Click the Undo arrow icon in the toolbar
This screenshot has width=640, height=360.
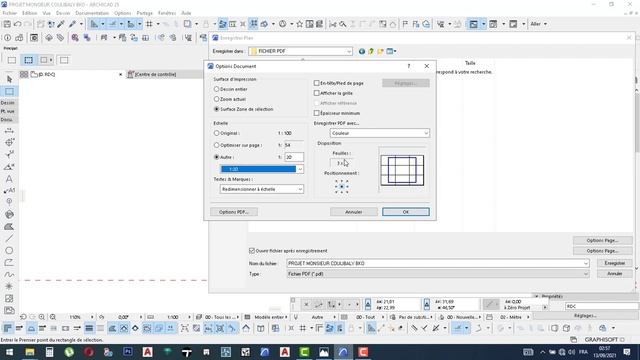(18, 24)
